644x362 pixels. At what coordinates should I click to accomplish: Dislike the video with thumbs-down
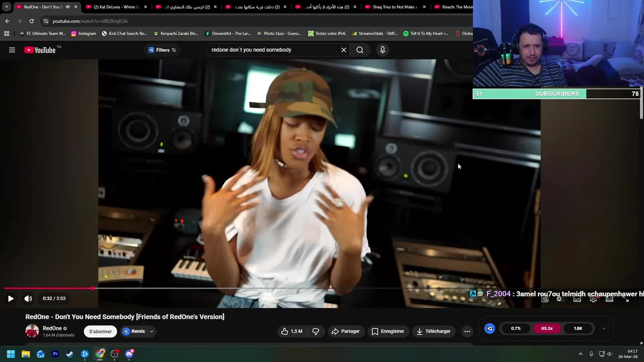316,331
